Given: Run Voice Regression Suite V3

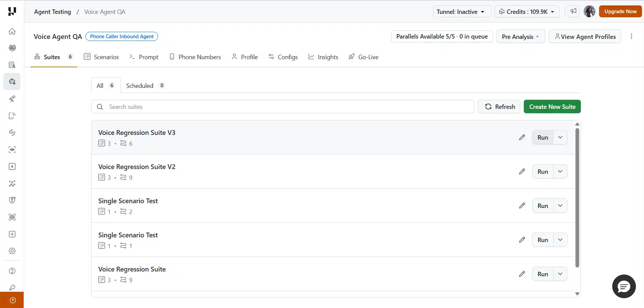Looking at the screenshot, I should pyautogui.click(x=543, y=137).
